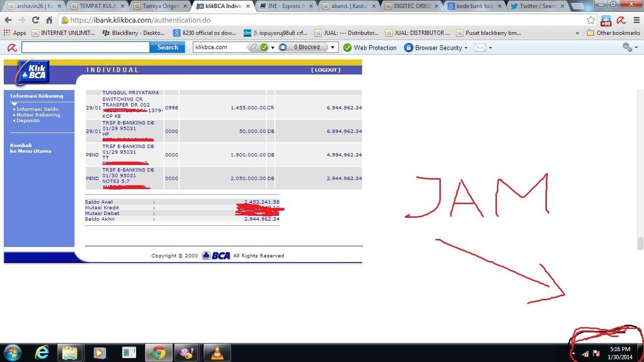Screen dimensions: 644x362
Task: Click the Chrome address bar URL
Action: coord(140,20)
